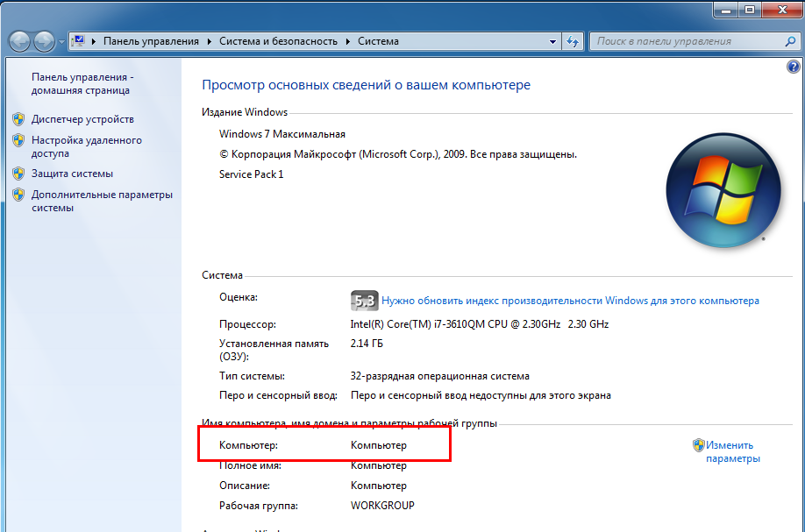The width and height of the screenshot is (805, 532).
Task: Click the 5.3 performance rating badge
Action: [365, 301]
